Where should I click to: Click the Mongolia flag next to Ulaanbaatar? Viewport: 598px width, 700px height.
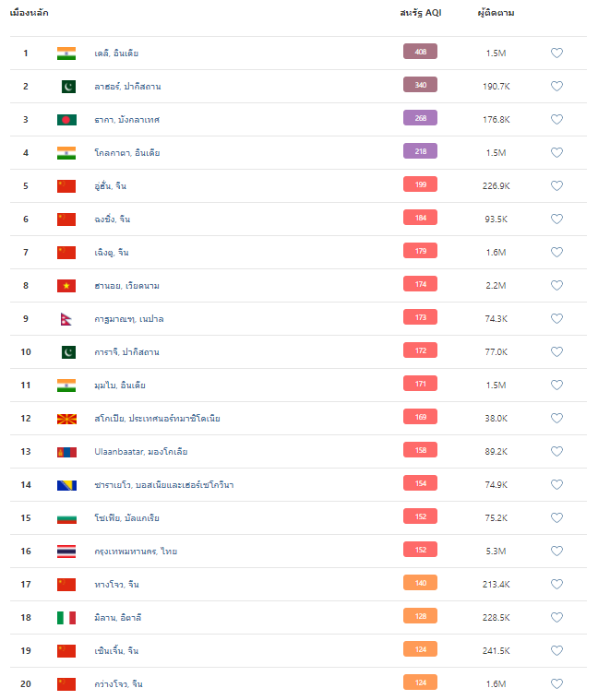(x=66, y=452)
